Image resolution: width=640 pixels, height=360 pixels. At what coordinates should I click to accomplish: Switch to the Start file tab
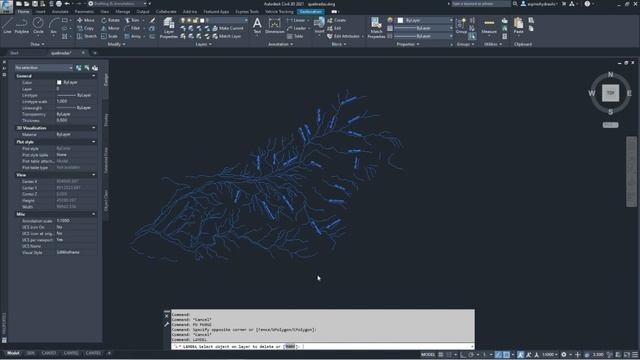pyautogui.click(x=15, y=53)
